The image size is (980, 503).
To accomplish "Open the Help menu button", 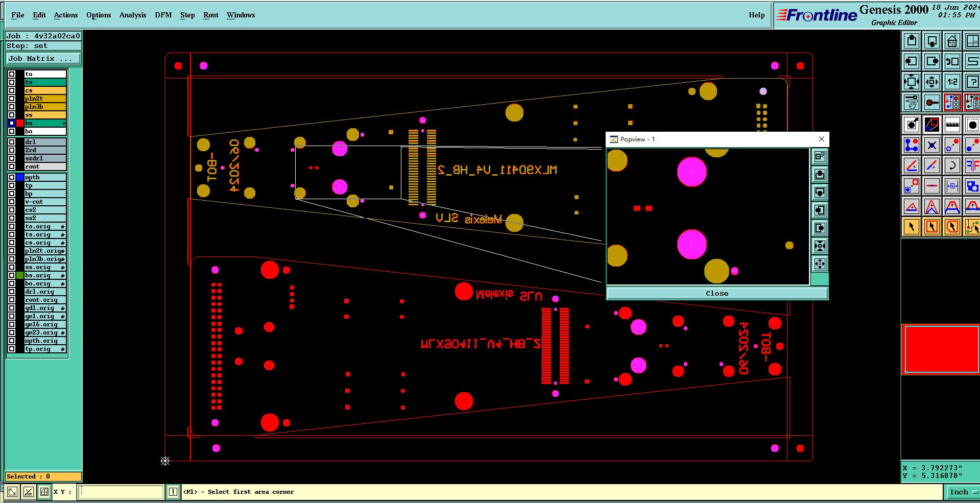I will tap(757, 15).
